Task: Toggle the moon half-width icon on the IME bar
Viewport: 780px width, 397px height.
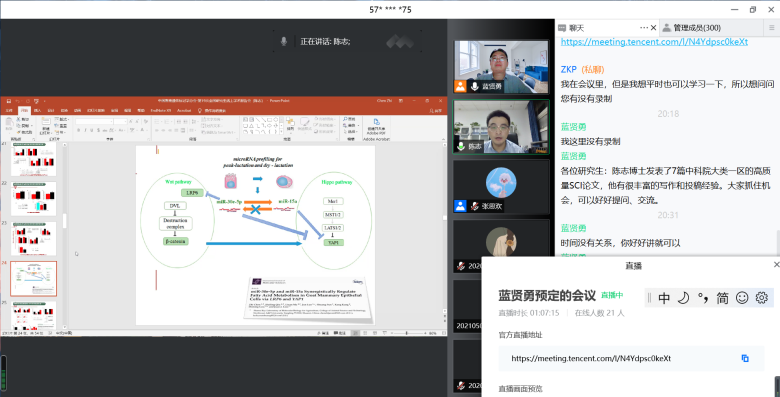Action: (684, 298)
